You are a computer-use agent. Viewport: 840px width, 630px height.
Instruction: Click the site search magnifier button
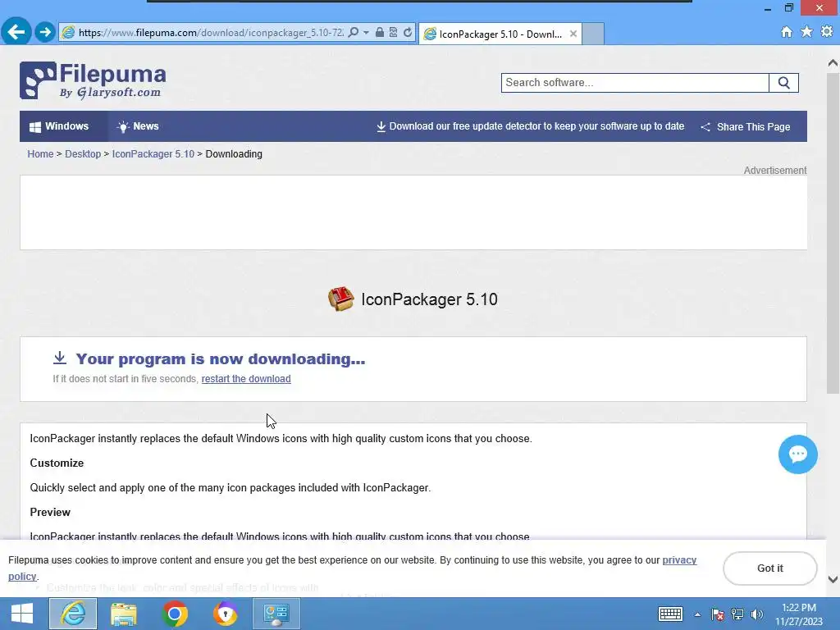783,83
